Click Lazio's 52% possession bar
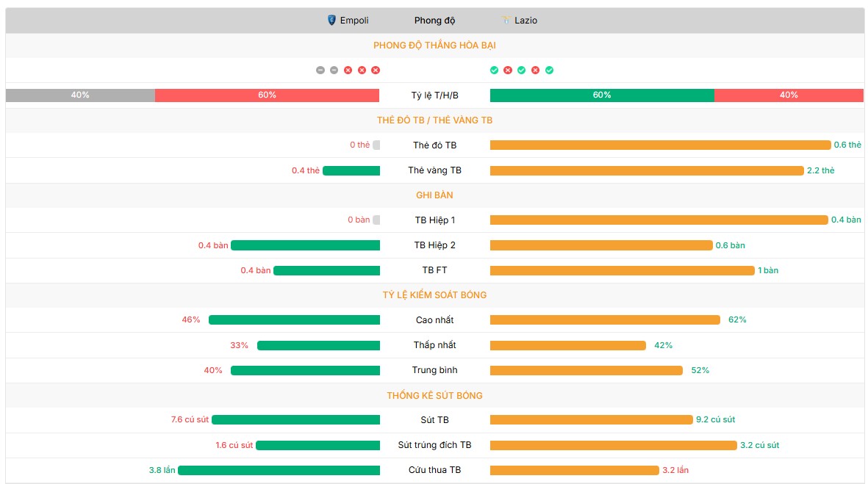The height and width of the screenshot is (484, 868). click(x=587, y=370)
